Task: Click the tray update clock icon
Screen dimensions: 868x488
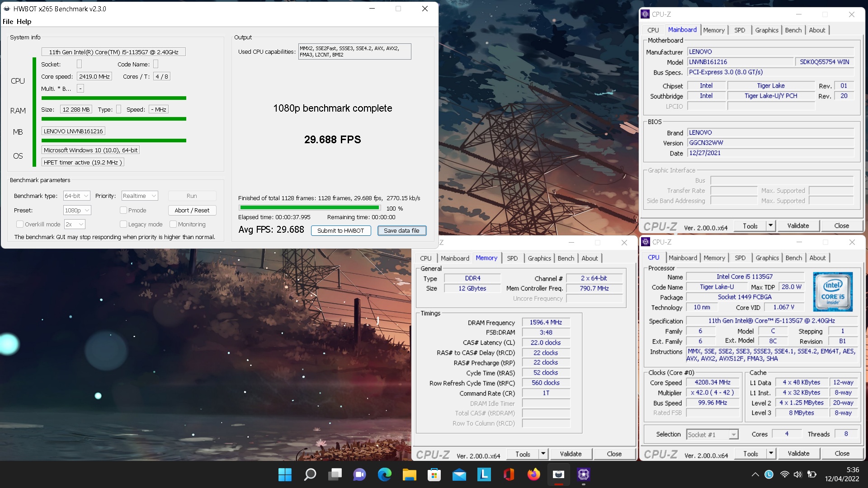Action: (x=769, y=474)
